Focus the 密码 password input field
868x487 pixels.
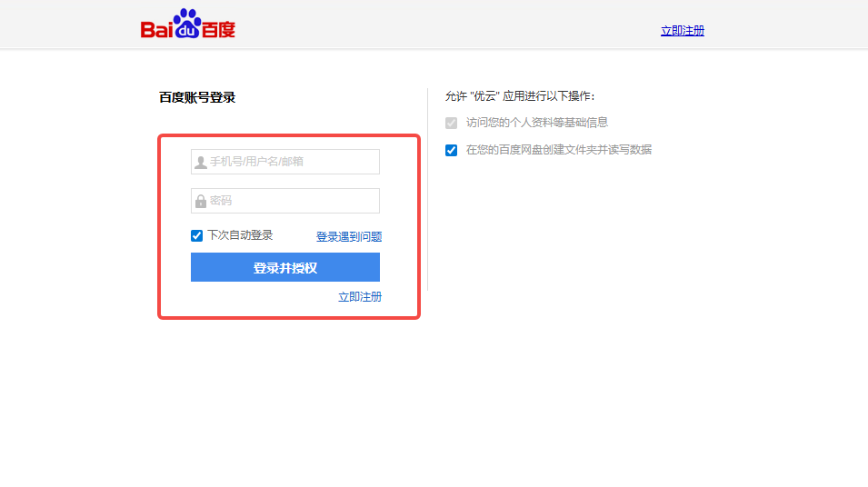pyautogui.click(x=293, y=201)
